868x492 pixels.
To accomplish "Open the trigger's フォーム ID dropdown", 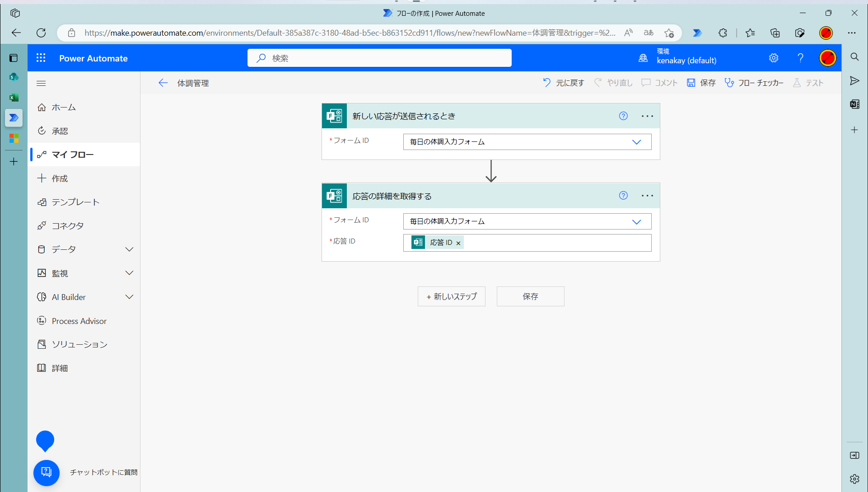I will [636, 142].
